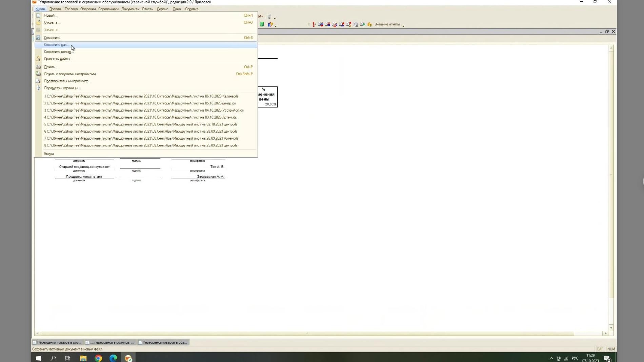Image resolution: width=644 pixels, height=362 pixels.
Task: Click the horizontal scrollbar right arrow
Action: pos(605,334)
